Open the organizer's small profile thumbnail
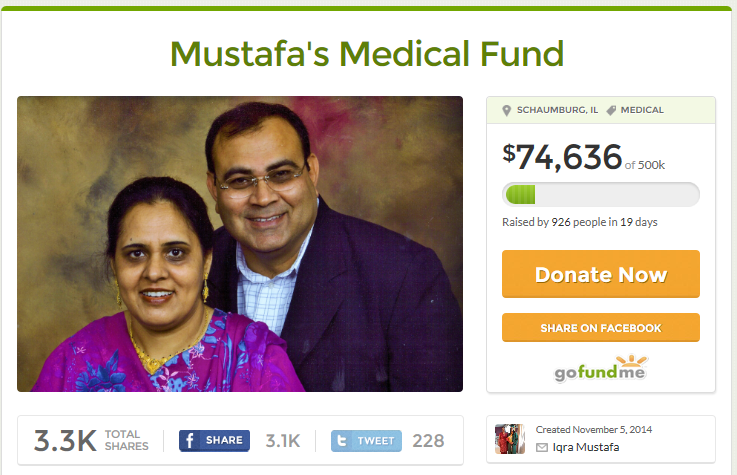 coord(510,439)
